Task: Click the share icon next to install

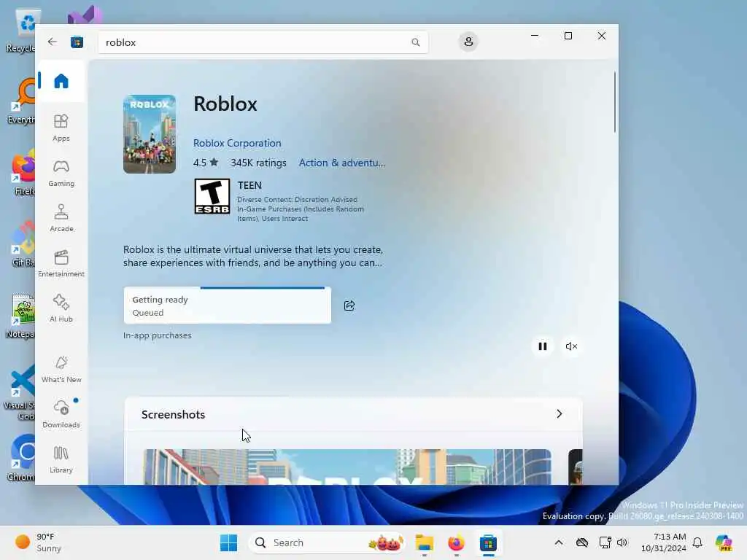Action: pos(349,306)
